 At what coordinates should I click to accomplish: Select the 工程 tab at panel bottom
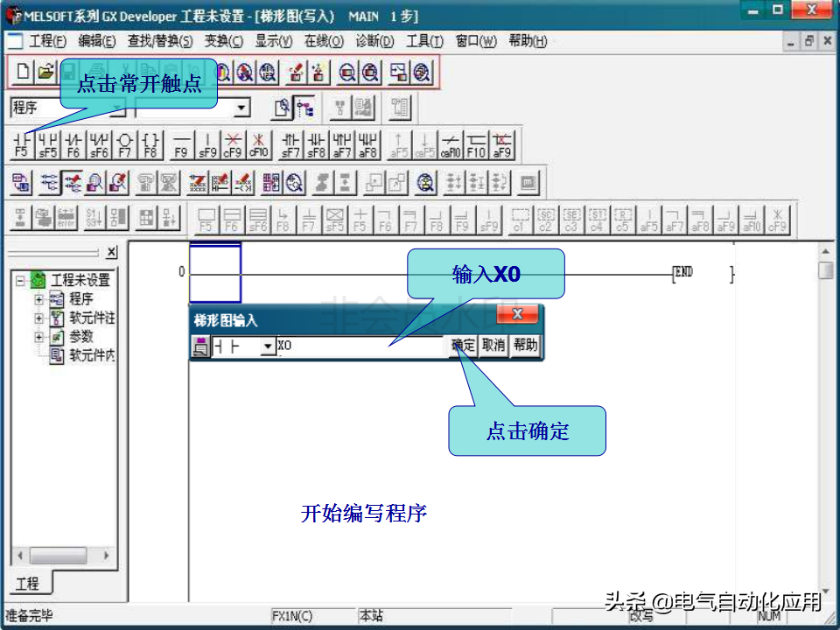pos(28,584)
